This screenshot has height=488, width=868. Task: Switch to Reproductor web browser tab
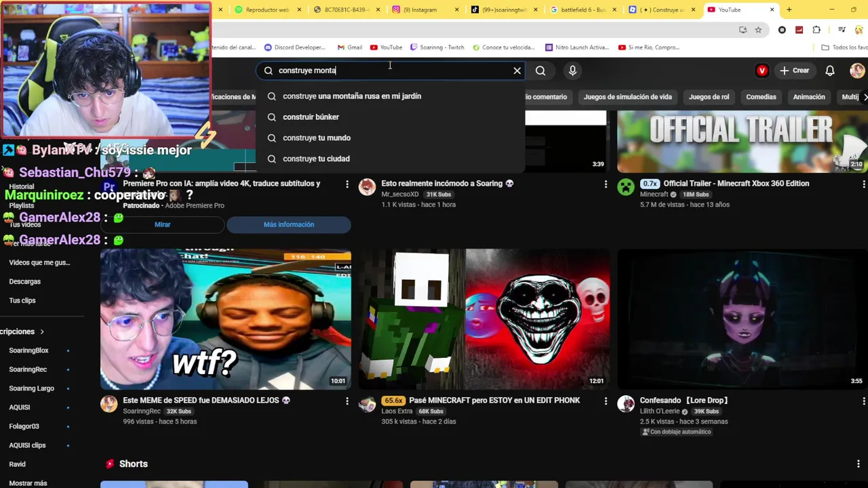coord(267,10)
